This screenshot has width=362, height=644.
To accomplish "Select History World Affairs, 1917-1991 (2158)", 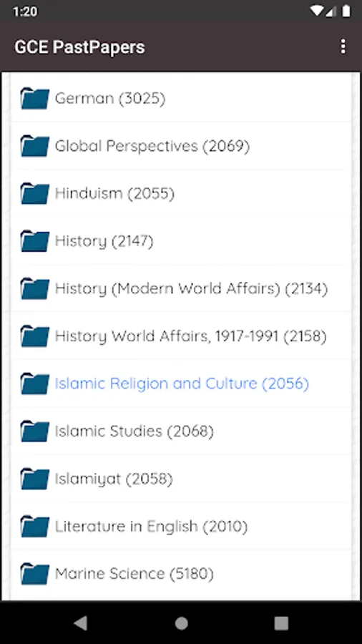I will click(181, 336).
